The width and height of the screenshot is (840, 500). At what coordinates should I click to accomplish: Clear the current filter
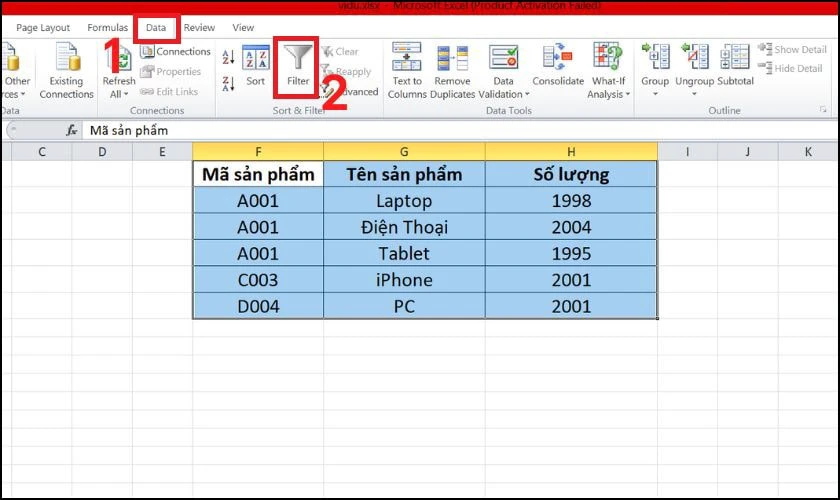[340, 51]
